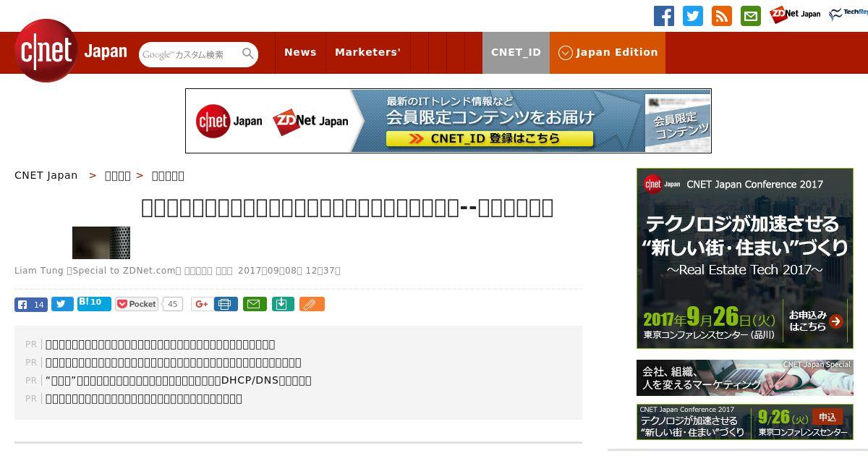Image resolution: width=868 pixels, height=456 pixels.
Task: Open the CNET_ID registration banner
Action: [448, 121]
